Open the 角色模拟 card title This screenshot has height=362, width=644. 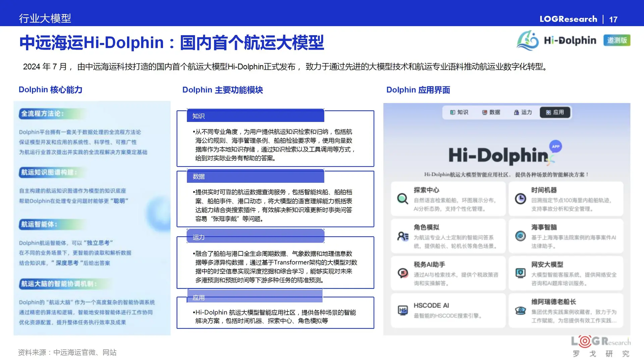(426, 227)
